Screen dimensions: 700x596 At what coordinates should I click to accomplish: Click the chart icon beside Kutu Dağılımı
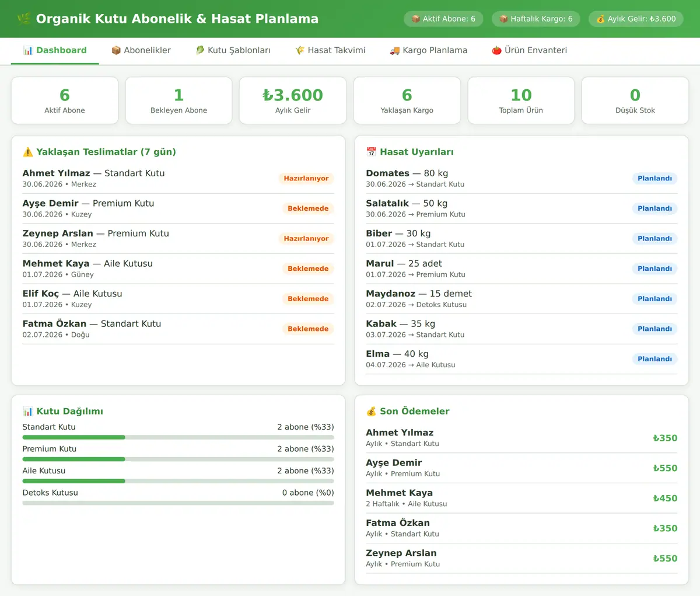[x=27, y=411]
